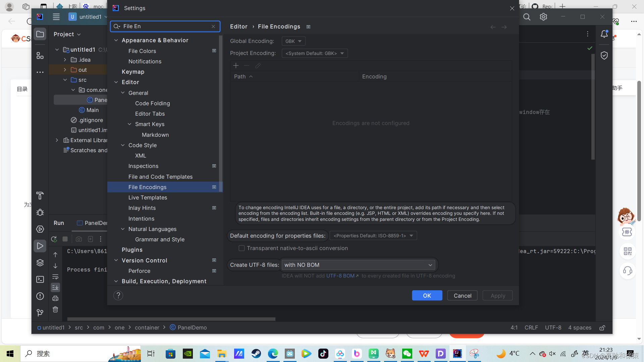Open the Problems tool window icon

[40, 296]
